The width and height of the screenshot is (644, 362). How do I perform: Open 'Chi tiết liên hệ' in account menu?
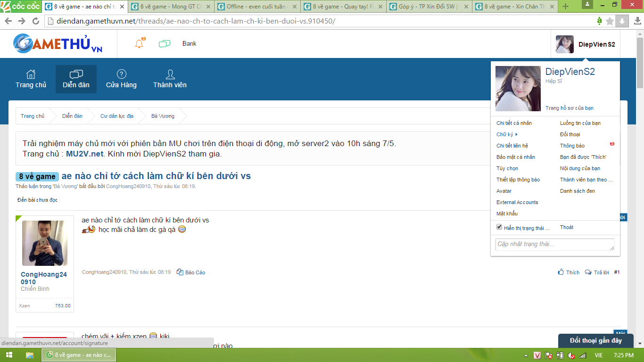pos(512,146)
